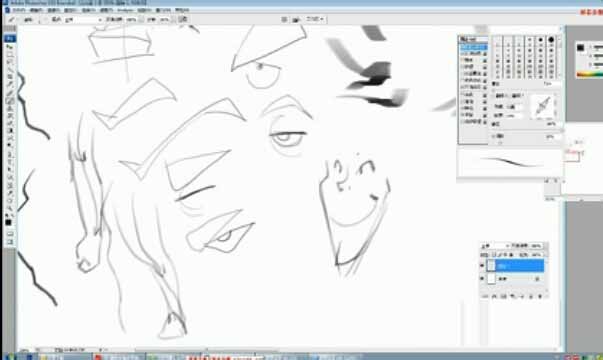Select the Lasso tool
Screen dimensions: 603x360
coord(10,62)
